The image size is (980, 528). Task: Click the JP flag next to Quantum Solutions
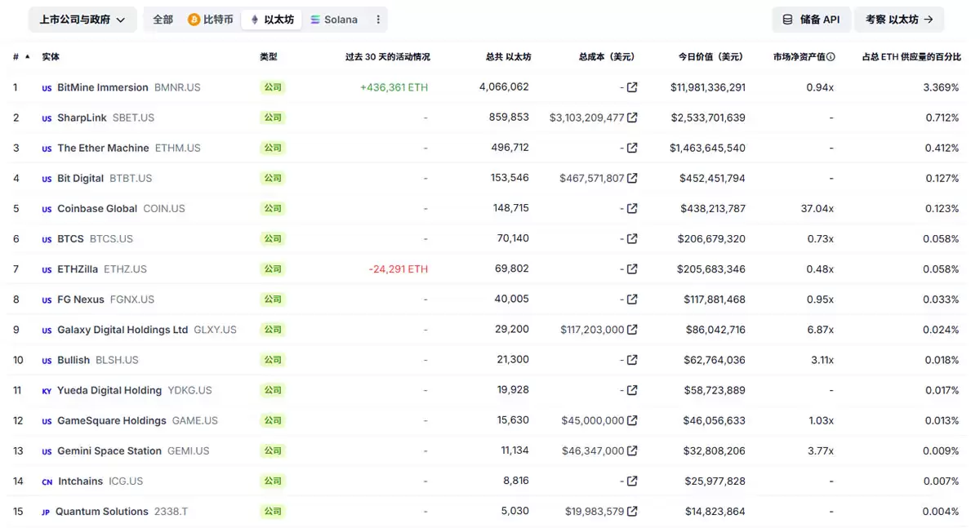[47, 511]
